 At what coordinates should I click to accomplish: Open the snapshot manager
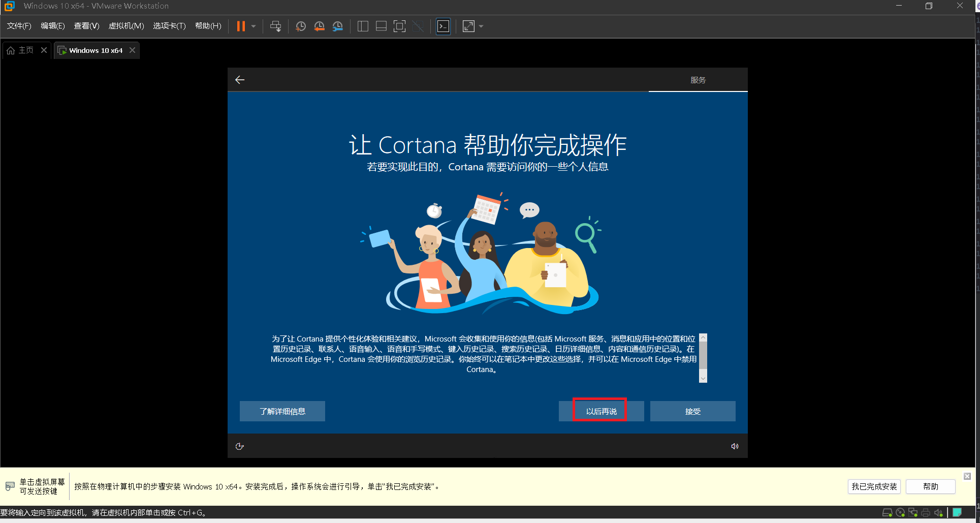tap(338, 26)
